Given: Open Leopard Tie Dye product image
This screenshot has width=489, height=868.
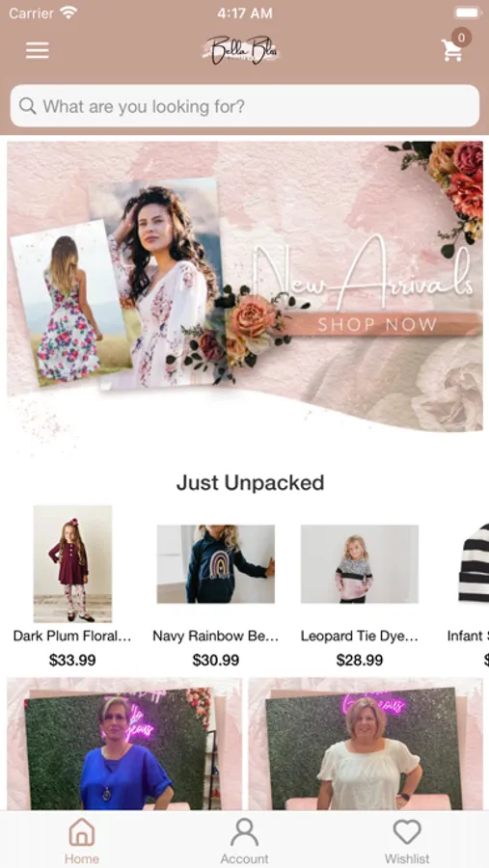Looking at the screenshot, I should tap(360, 563).
